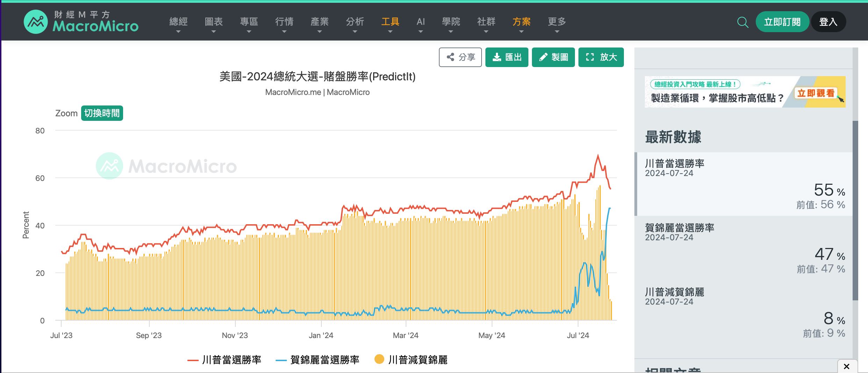
Task: Expand the 方案 dropdown in the navbar
Action: pyautogui.click(x=521, y=22)
